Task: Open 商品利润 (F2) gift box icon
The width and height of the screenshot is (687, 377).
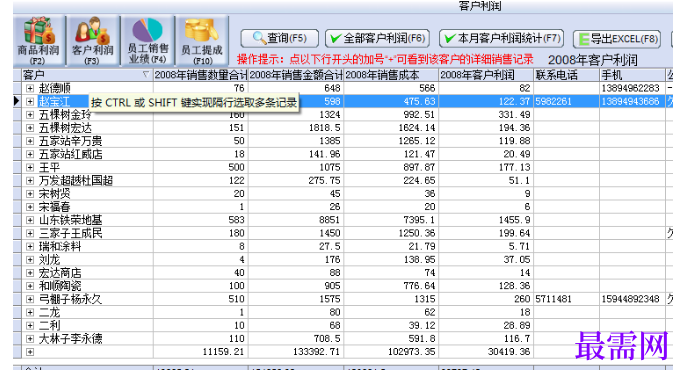Action: 39,41
